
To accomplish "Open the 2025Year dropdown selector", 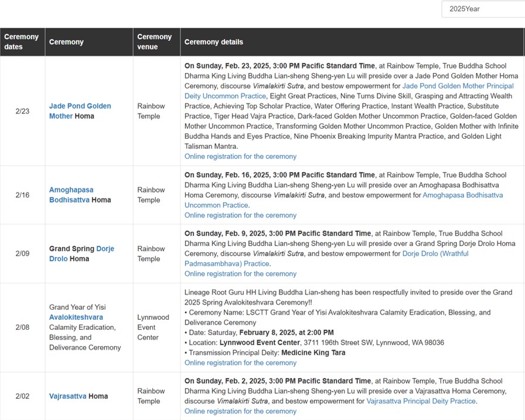I will click(483, 9).
